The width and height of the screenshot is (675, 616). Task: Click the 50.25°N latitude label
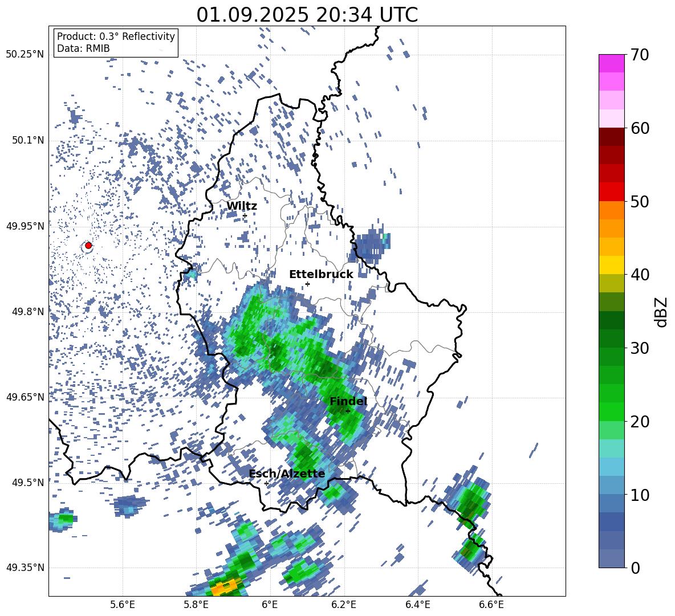pyautogui.click(x=25, y=55)
